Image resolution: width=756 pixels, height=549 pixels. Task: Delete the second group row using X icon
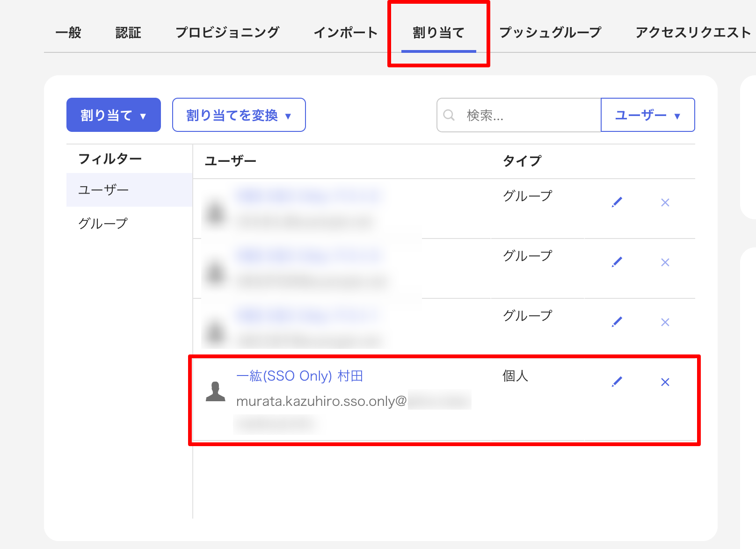coord(665,262)
